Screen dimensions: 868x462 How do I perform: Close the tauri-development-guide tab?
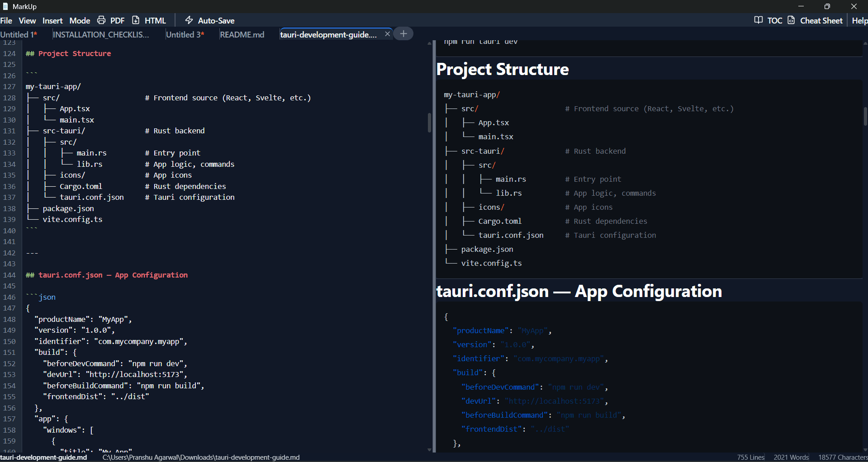coord(388,33)
